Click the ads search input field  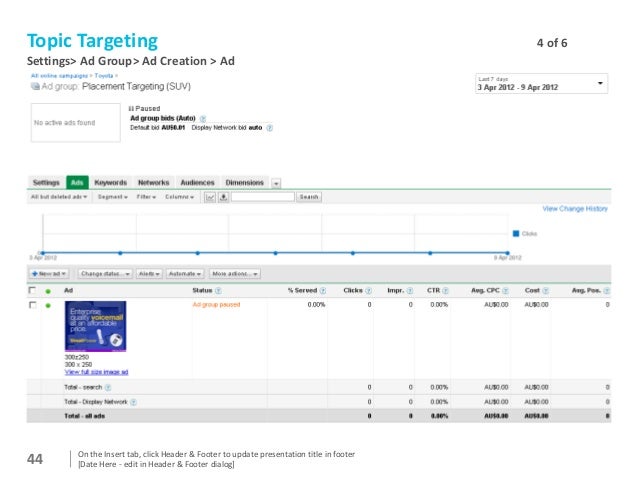(264, 197)
